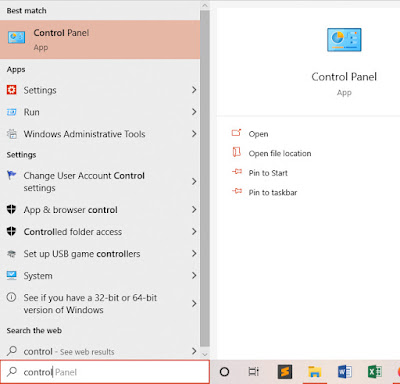Expand App & browser control arrow
The height and width of the screenshot is (384, 400).
point(194,209)
